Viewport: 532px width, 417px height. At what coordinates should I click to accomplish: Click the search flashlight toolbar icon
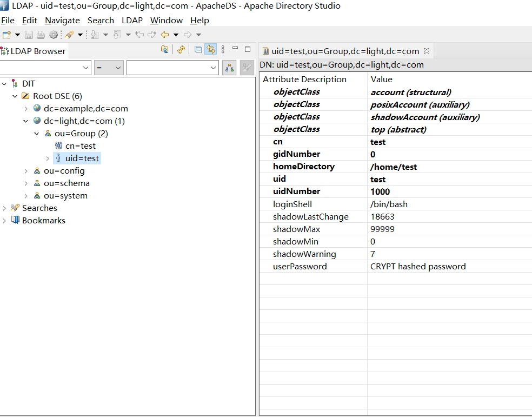pos(69,35)
